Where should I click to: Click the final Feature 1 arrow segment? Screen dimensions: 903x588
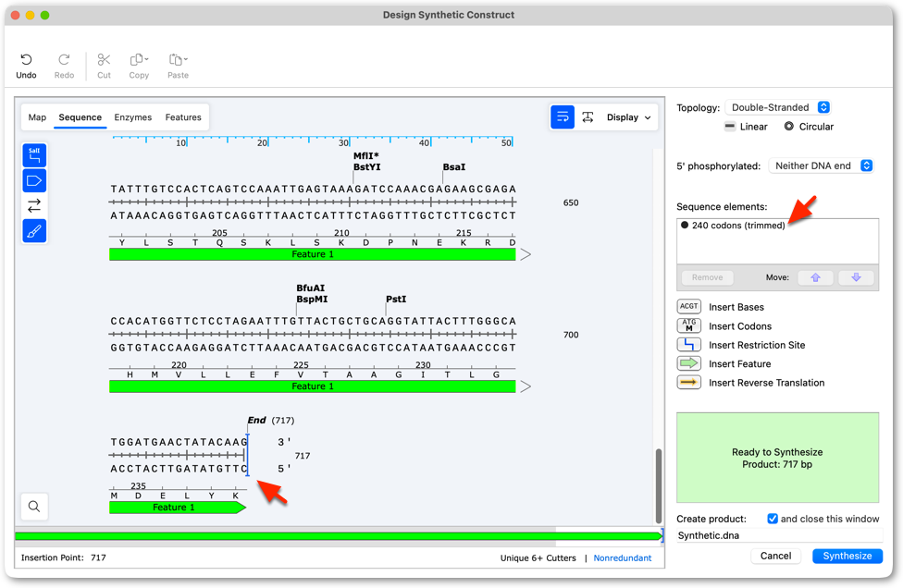(178, 507)
